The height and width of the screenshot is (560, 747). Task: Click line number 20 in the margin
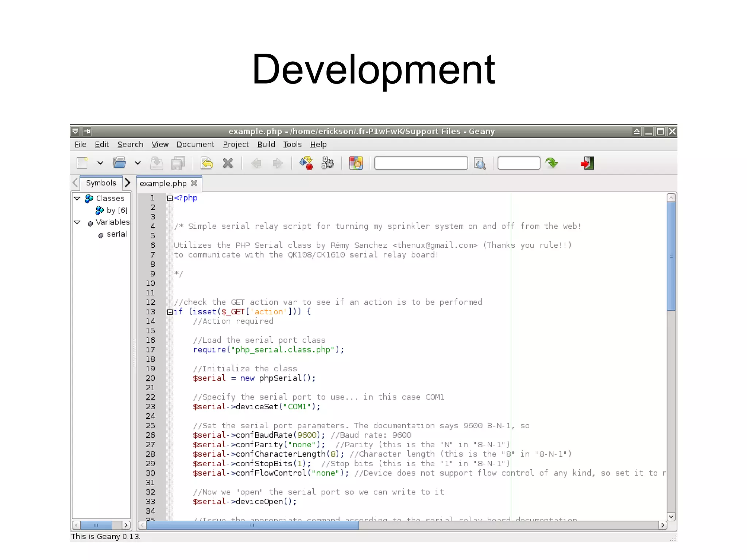(150, 378)
